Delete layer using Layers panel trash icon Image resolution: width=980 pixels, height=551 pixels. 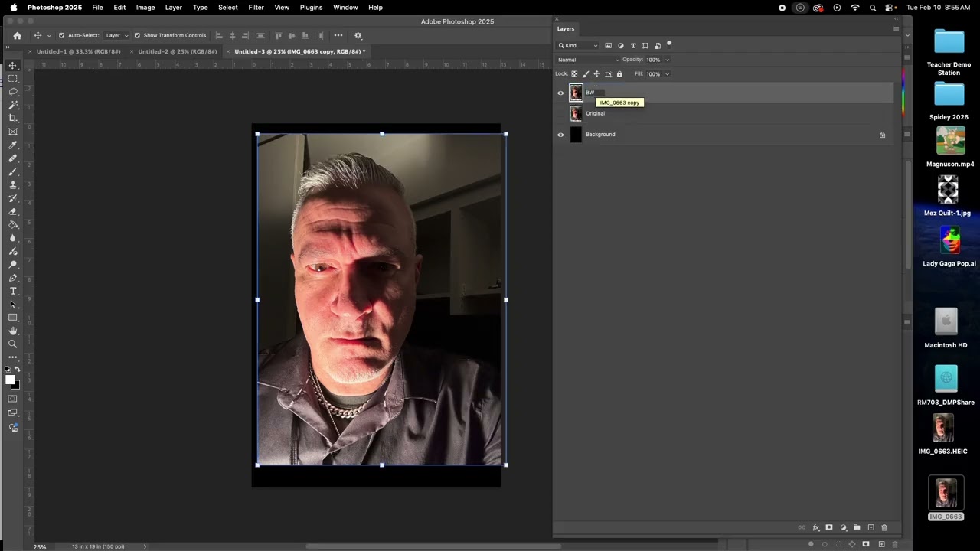[x=884, y=527]
